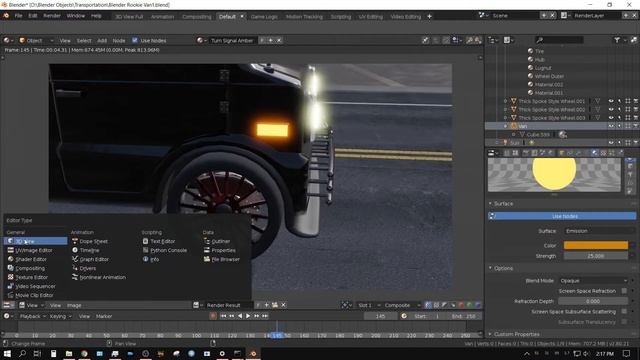The image size is (640, 360).
Task: Open the UV Editing workspace tab
Action: pos(371,17)
